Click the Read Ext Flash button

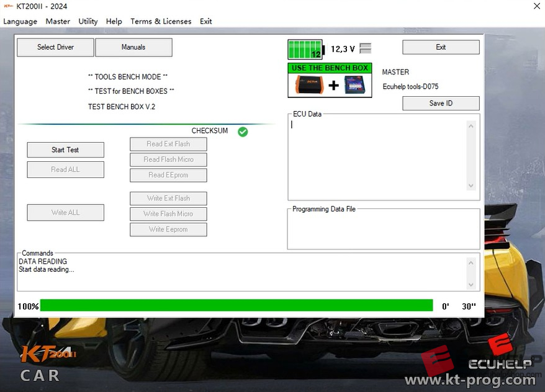168,144
